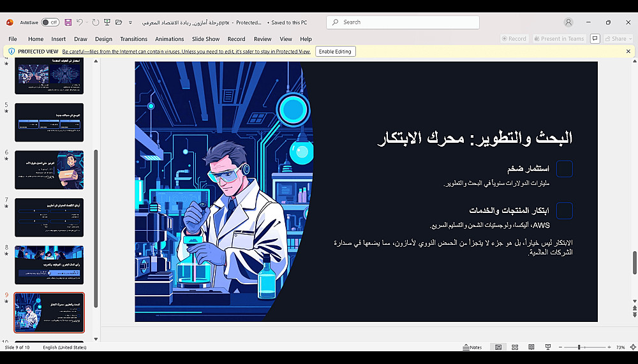Click thumbnail pane scroll up arrow
Image resolution: width=638 pixels, height=364 pixels.
(x=96, y=61)
